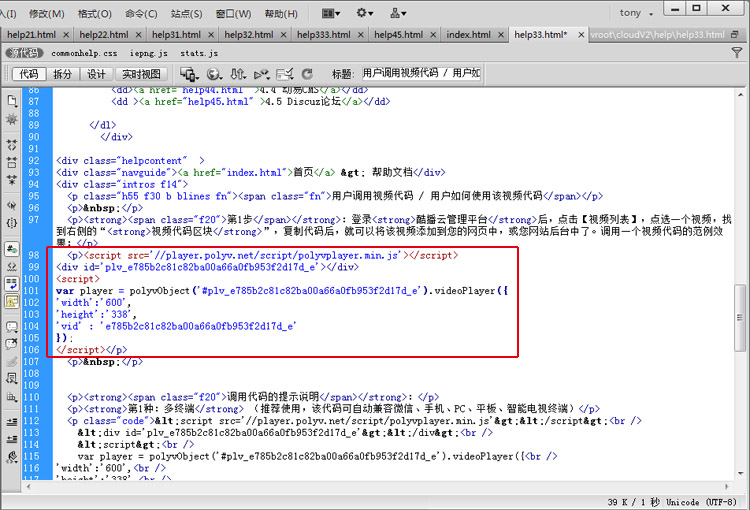Open related file commonhelp.css
Image resolution: width=750 pixels, height=510 pixels.
click(84, 52)
